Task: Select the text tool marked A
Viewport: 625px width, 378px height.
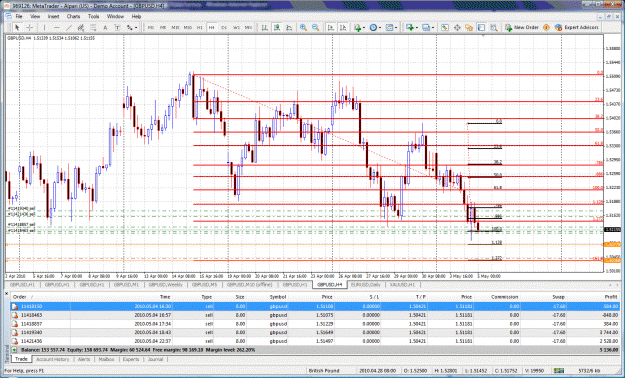Action: [x=105, y=28]
